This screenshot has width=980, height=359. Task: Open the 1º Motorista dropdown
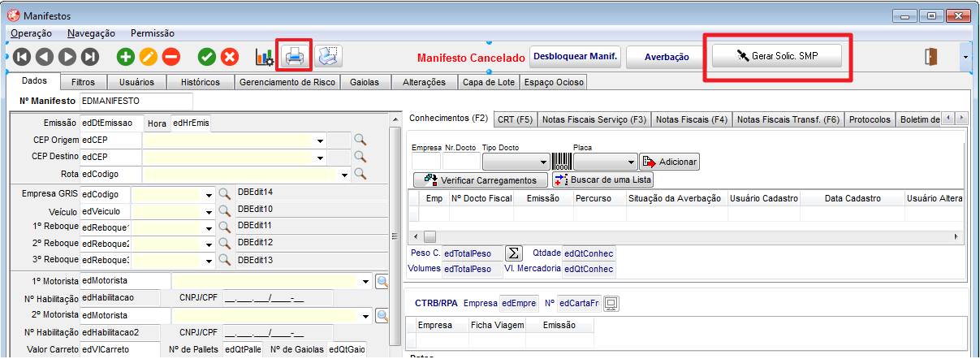366,281
